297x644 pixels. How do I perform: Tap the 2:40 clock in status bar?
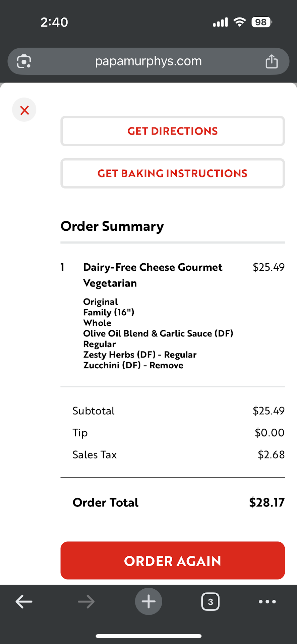(x=54, y=22)
